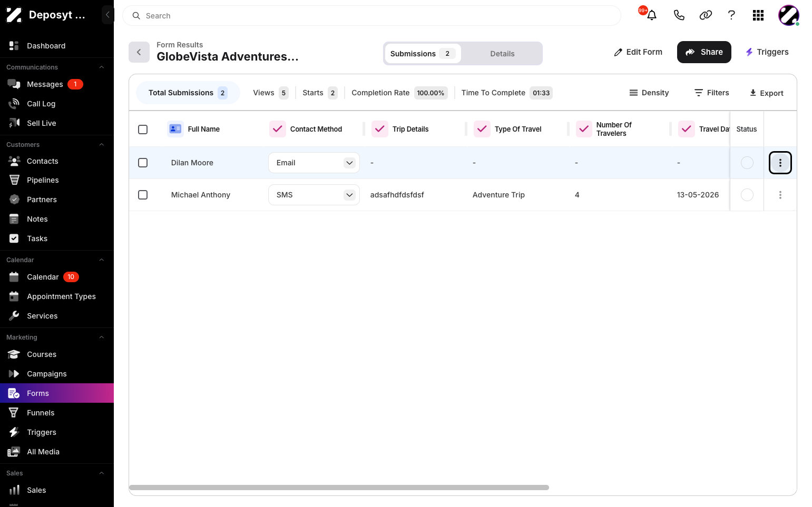Click the Share button
The width and height of the screenshot is (812, 507).
(x=704, y=52)
